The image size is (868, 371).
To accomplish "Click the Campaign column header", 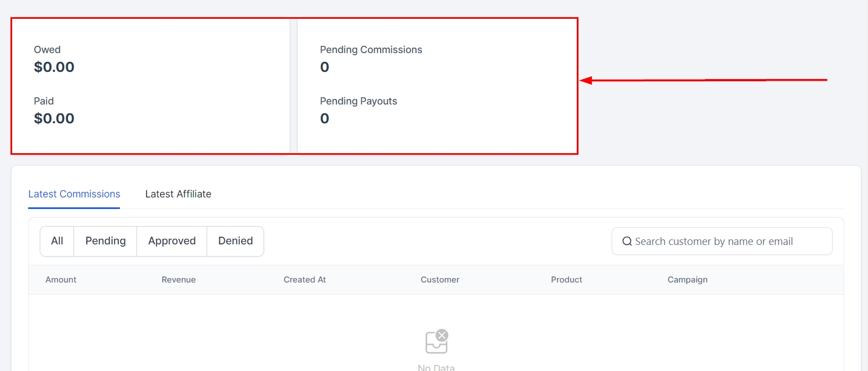I will pyautogui.click(x=687, y=280).
